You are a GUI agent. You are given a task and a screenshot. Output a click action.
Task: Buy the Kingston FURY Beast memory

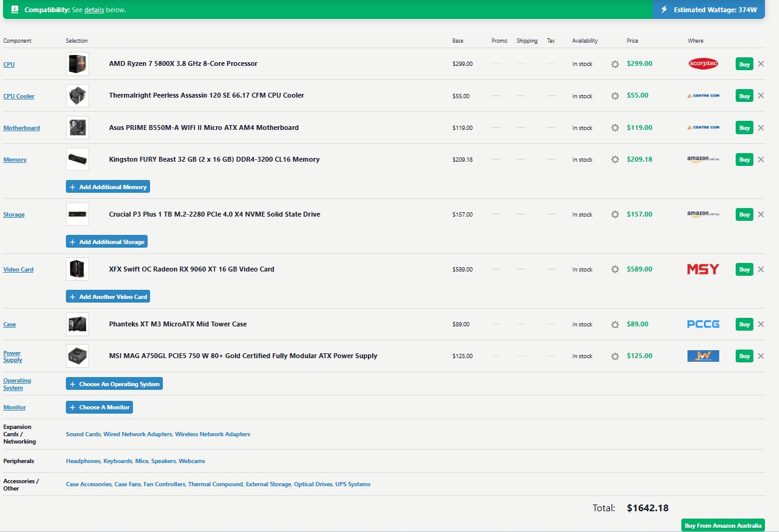click(744, 159)
